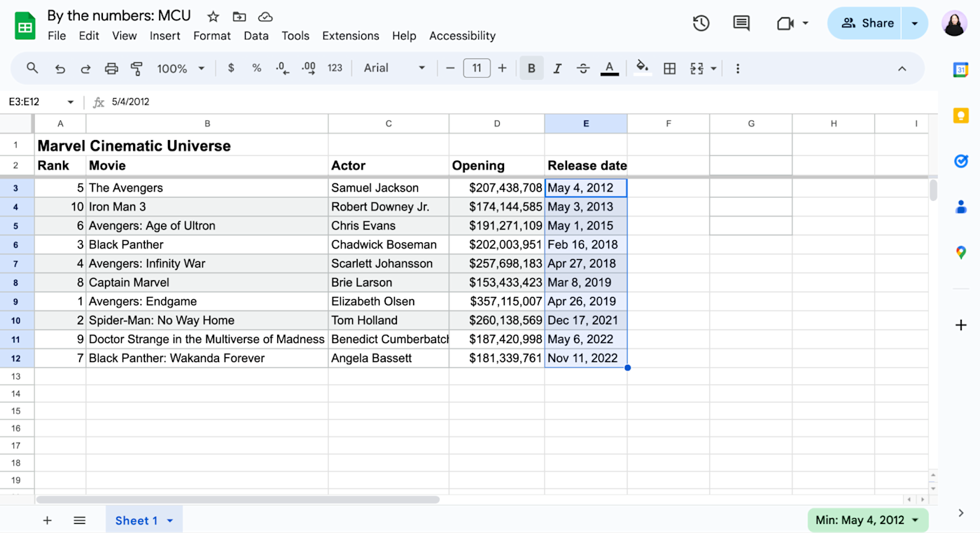Viewport: 980px width, 533px height.
Task: Click the move to folder icon
Action: pyautogui.click(x=239, y=16)
